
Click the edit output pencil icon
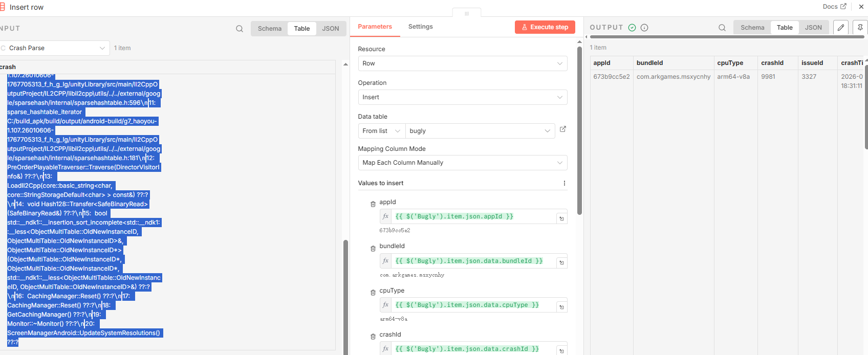click(840, 28)
